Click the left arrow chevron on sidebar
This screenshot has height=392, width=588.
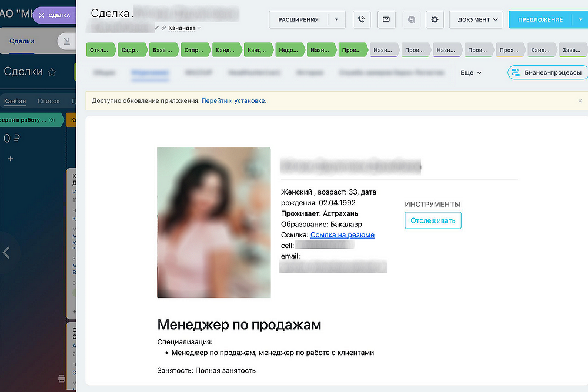tap(6, 253)
